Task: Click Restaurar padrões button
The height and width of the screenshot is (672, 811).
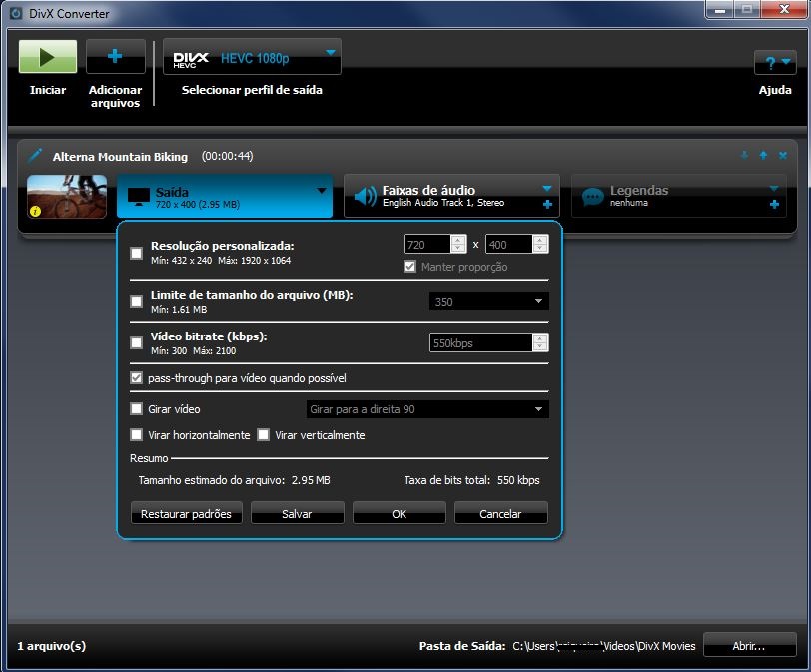Action: coord(186,514)
